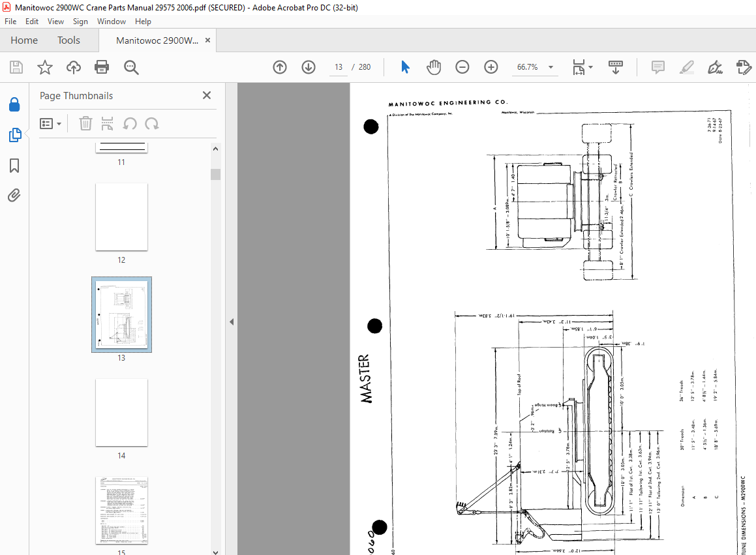Add a comment note icon

pos(658,67)
